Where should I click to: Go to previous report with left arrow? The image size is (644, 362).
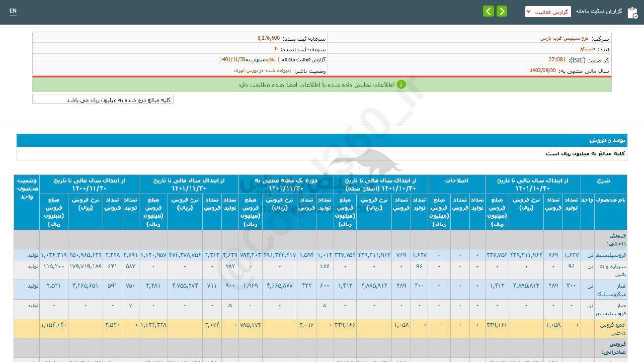(x=489, y=12)
